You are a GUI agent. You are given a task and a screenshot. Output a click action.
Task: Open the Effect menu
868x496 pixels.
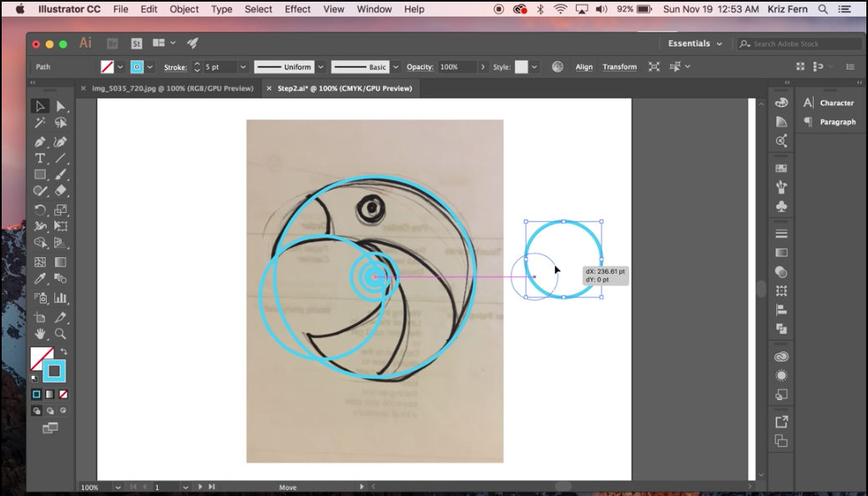(297, 9)
